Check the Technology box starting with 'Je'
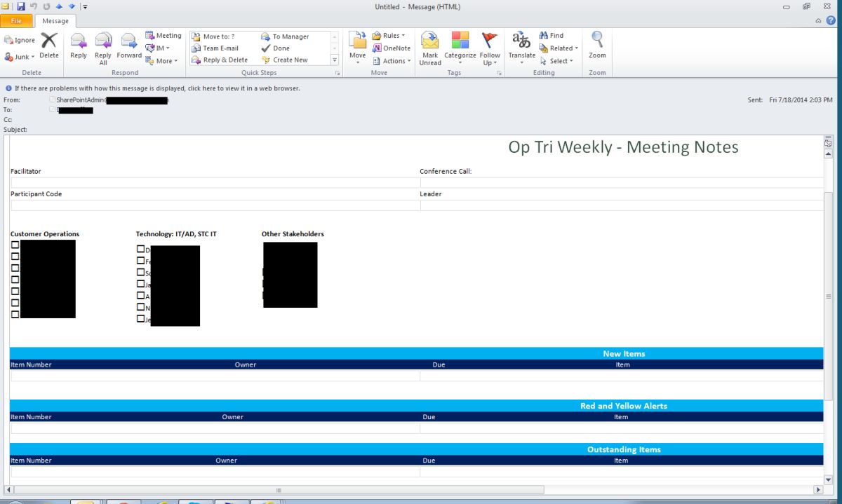This screenshot has height=504, width=842. pyautogui.click(x=140, y=318)
